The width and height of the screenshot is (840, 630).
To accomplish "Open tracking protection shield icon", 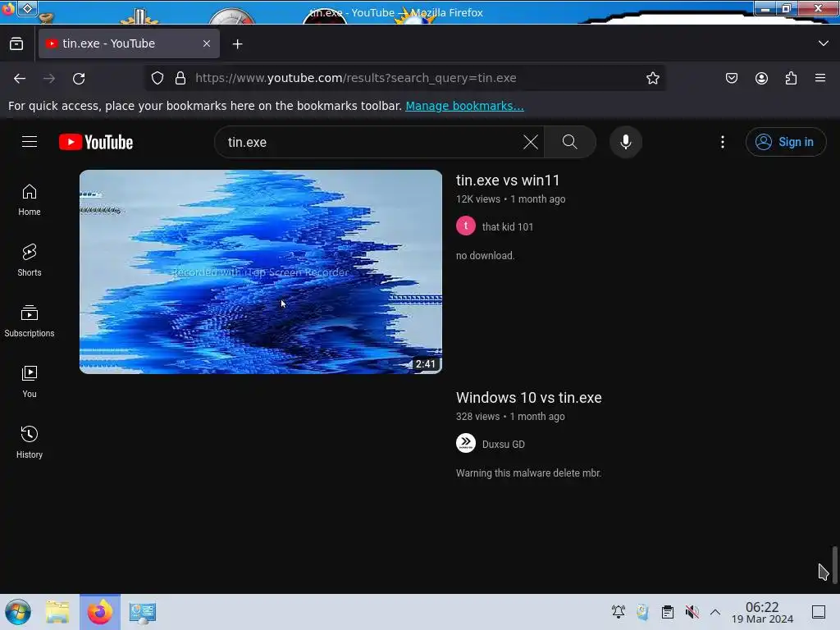I will tap(157, 78).
